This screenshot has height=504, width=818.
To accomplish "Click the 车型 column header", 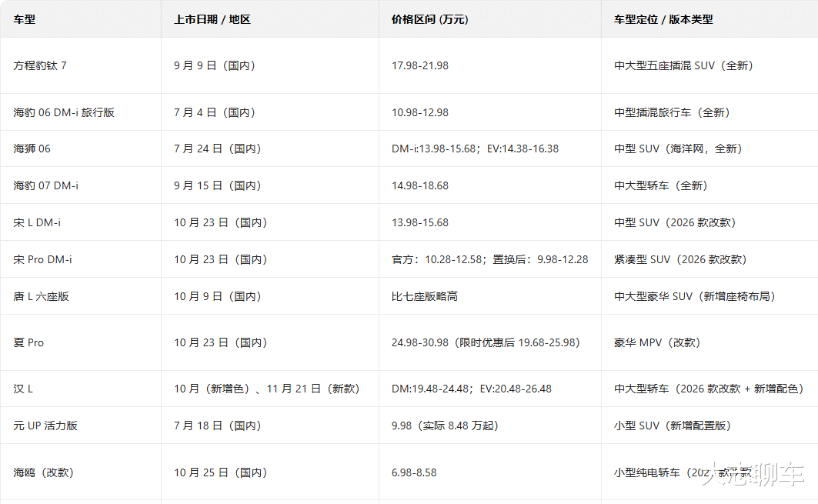I will (25, 19).
